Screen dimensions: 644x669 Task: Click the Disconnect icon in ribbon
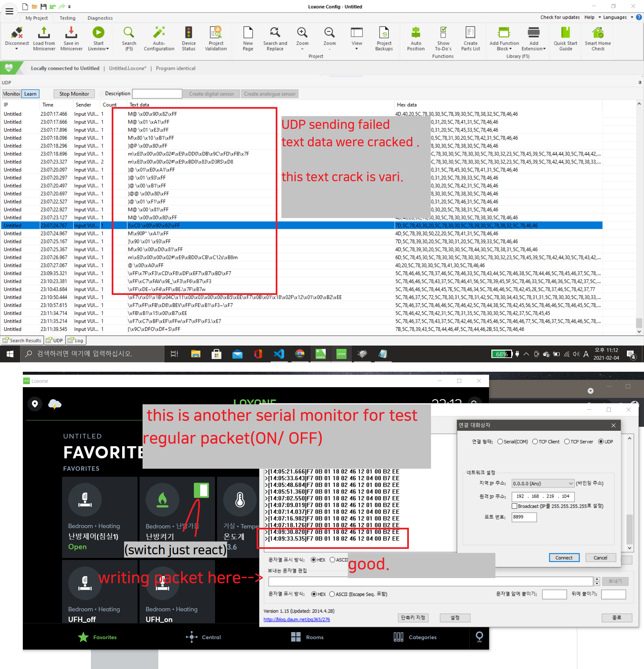tap(17, 33)
